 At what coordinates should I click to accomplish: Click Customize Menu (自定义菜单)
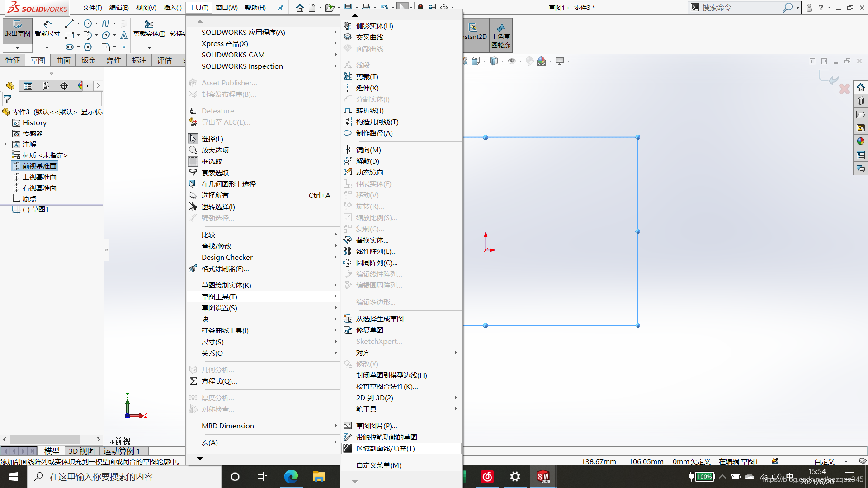coord(378,465)
